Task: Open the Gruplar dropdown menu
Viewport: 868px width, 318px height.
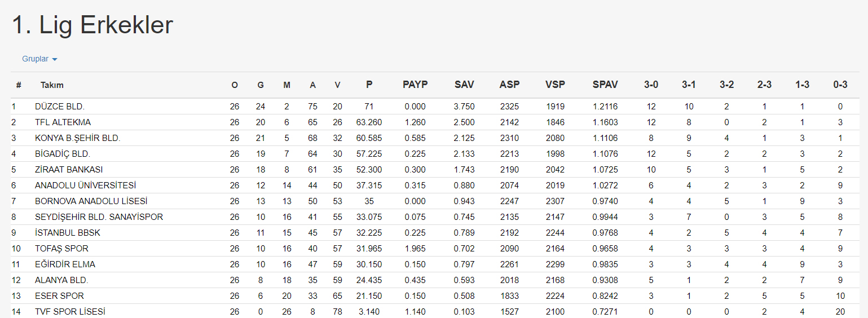Action: pyautogui.click(x=39, y=59)
